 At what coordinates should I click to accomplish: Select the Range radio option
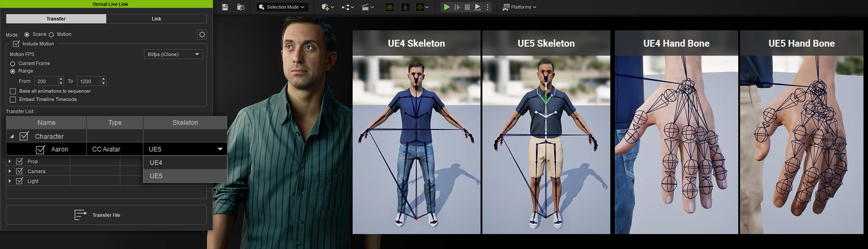click(x=13, y=71)
